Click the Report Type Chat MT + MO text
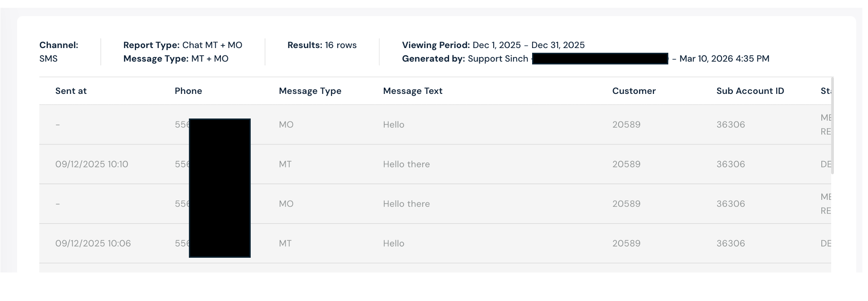 click(212, 45)
